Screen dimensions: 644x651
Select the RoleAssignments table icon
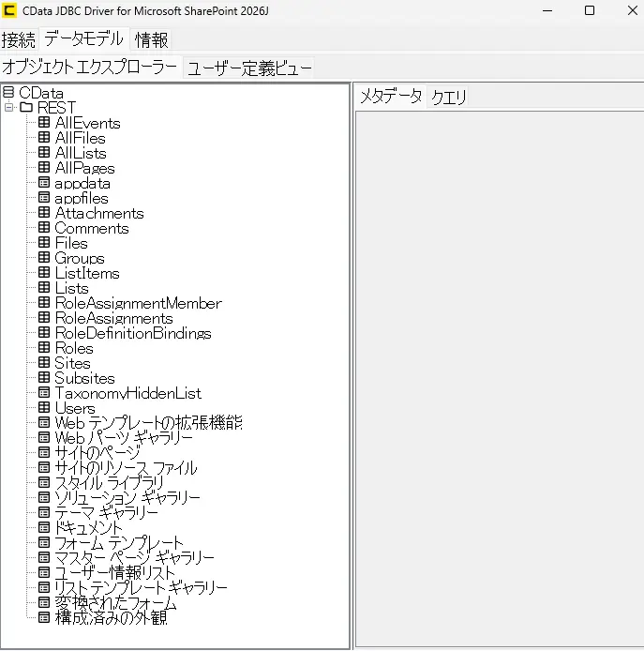point(44,317)
